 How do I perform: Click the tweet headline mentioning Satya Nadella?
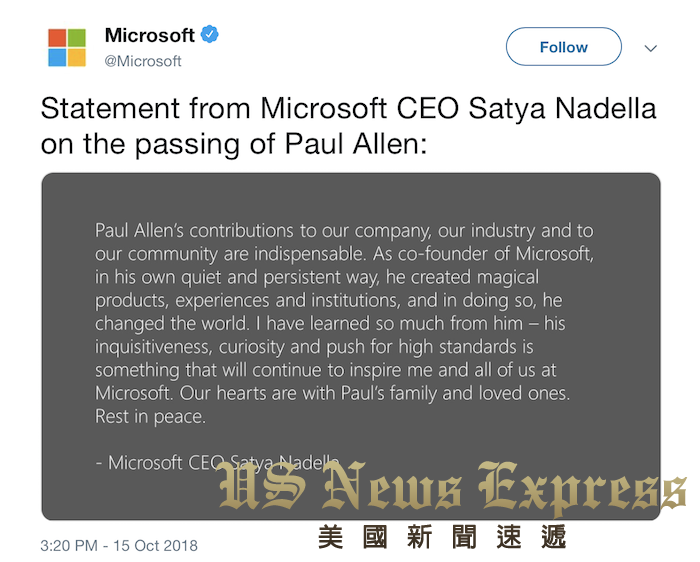348,108
